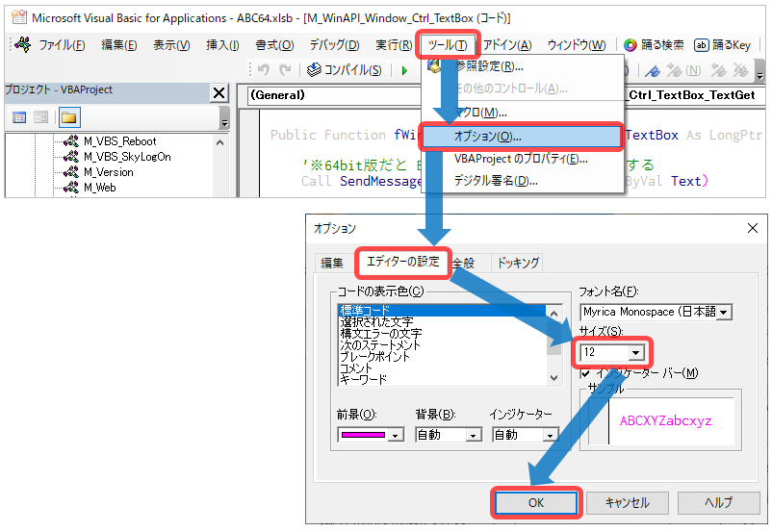Toggle the インジケーター バー(M) checkbox
The height and width of the screenshot is (532, 772).
585,373
